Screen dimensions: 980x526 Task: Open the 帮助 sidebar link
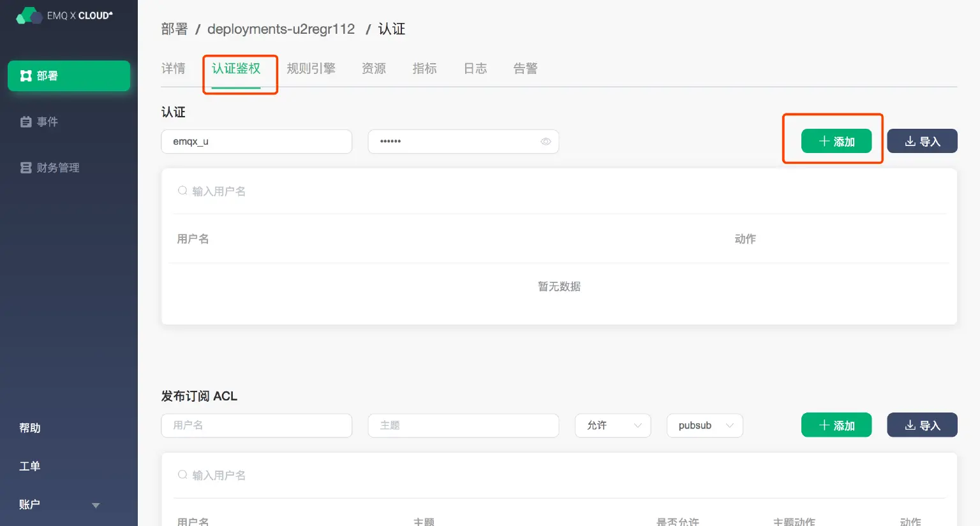point(30,428)
